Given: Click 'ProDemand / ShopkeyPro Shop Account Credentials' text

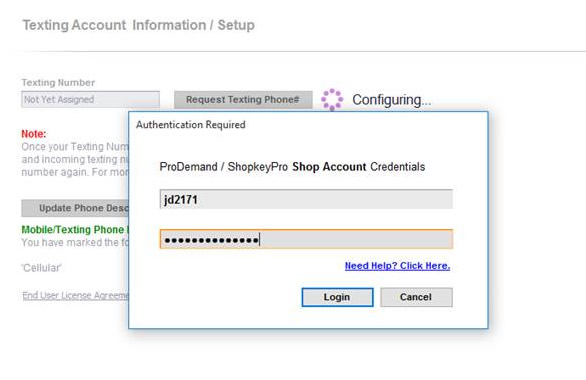Looking at the screenshot, I should 292,167.
